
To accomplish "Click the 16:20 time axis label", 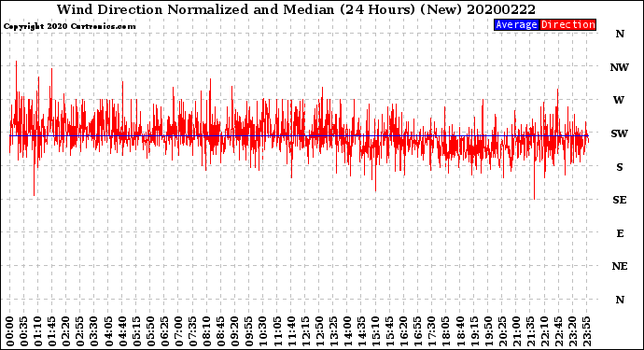I will [404, 331].
